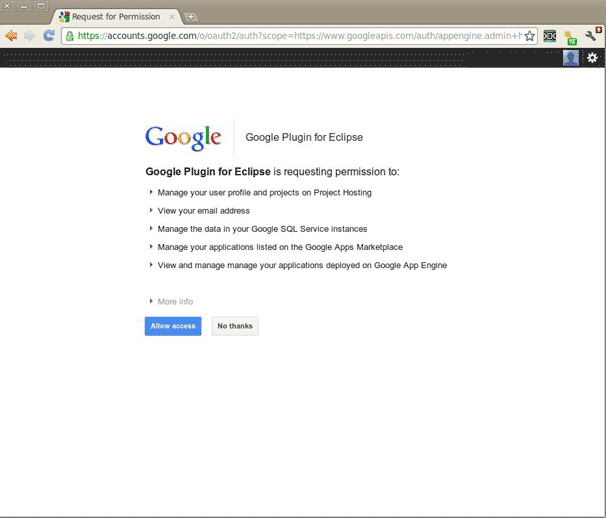606x518 pixels.
Task: Close the Request for Permission tab
Action: pyautogui.click(x=172, y=17)
